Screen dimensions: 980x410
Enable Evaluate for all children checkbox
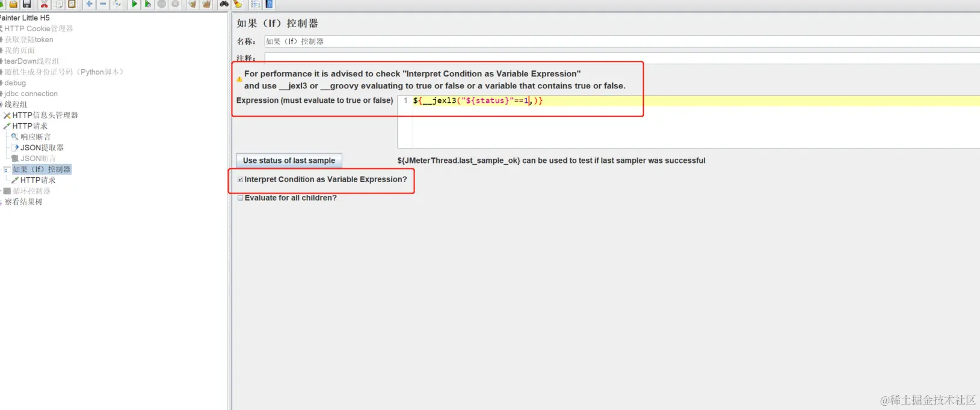click(241, 198)
